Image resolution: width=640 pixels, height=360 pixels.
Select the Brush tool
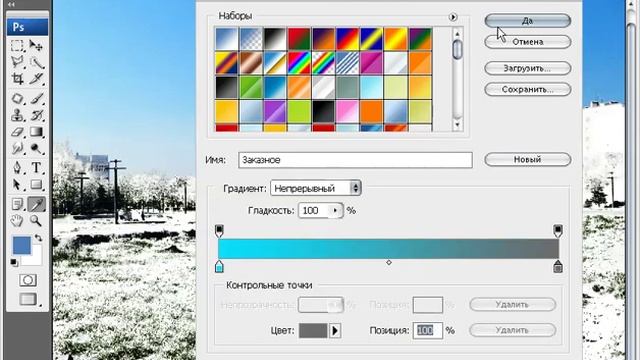pos(36,99)
